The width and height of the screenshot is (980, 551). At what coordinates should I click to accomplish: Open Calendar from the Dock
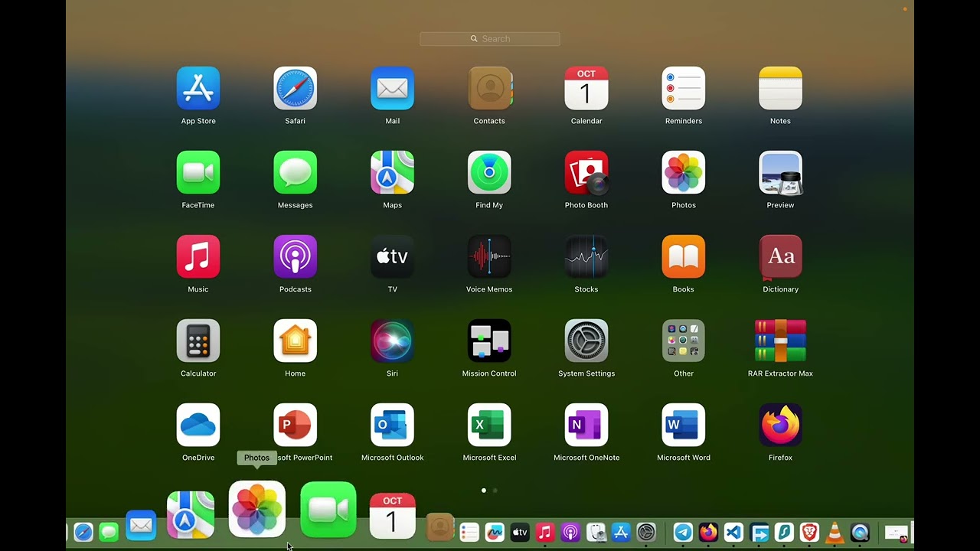click(x=393, y=516)
